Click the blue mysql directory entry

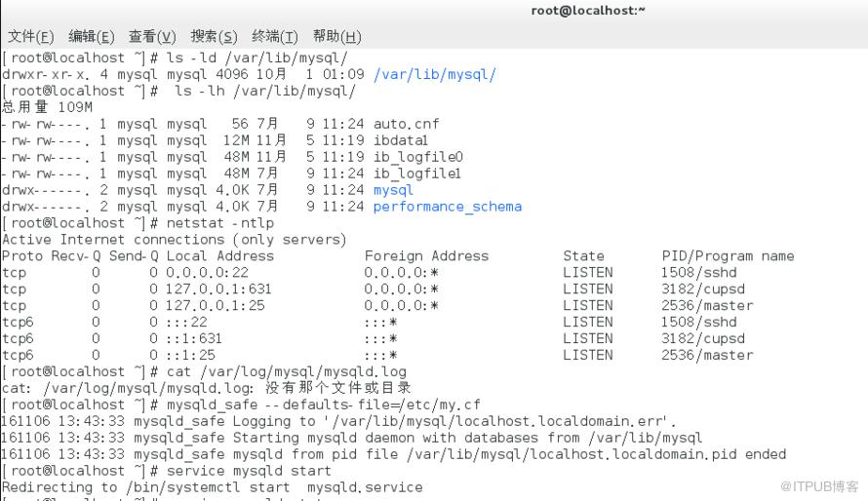(393, 190)
